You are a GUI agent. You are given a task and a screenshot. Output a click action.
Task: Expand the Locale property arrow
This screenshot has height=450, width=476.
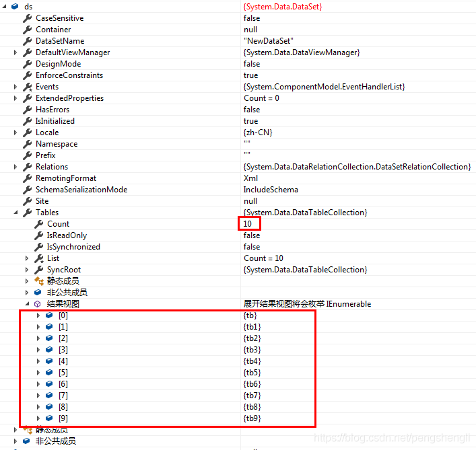point(15,133)
